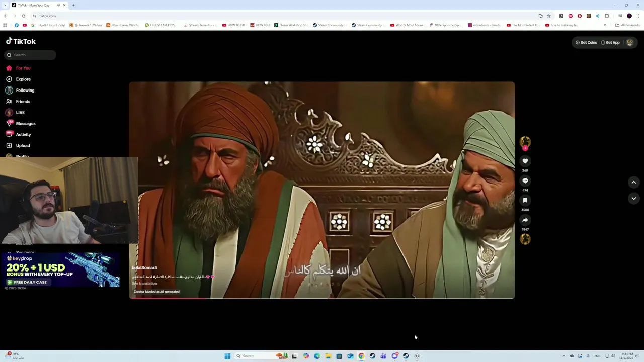644x362 pixels.
Task: Click the Upload plus icon
Action: coord(9,146)
